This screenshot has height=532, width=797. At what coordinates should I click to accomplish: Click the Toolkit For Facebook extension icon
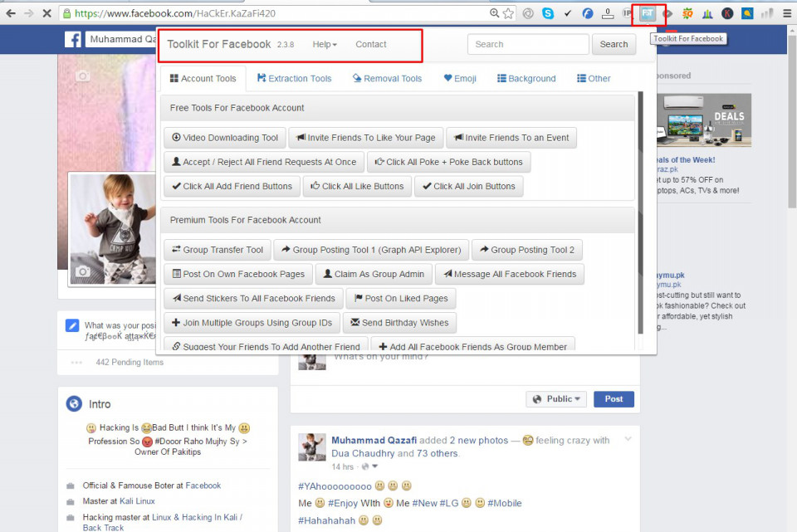(648, 13)
